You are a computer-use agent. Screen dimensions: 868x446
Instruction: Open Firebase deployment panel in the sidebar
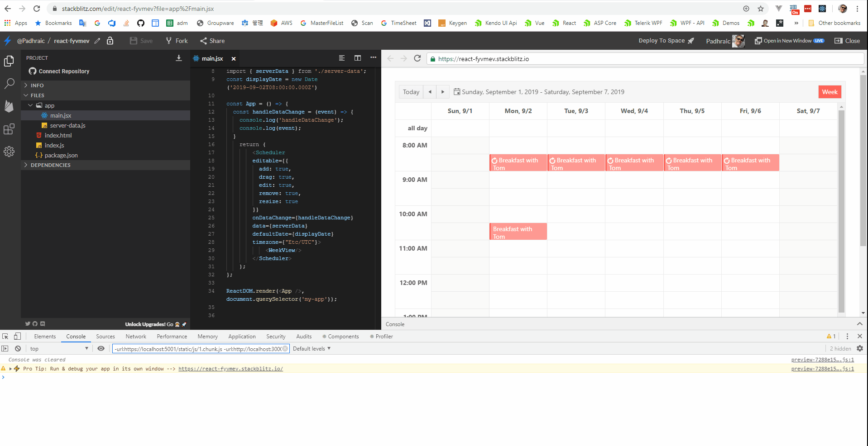click(9, 106)
